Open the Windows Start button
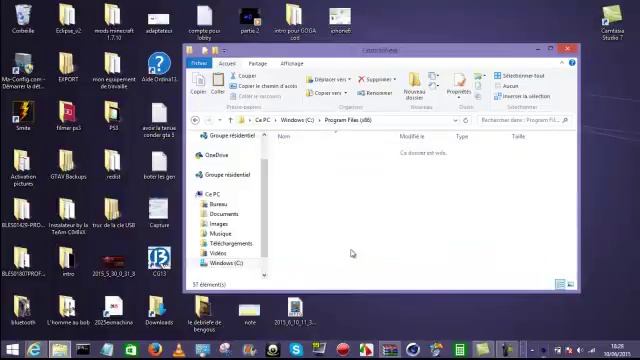This screenshot has height=360, width=640. pos(12,349)
